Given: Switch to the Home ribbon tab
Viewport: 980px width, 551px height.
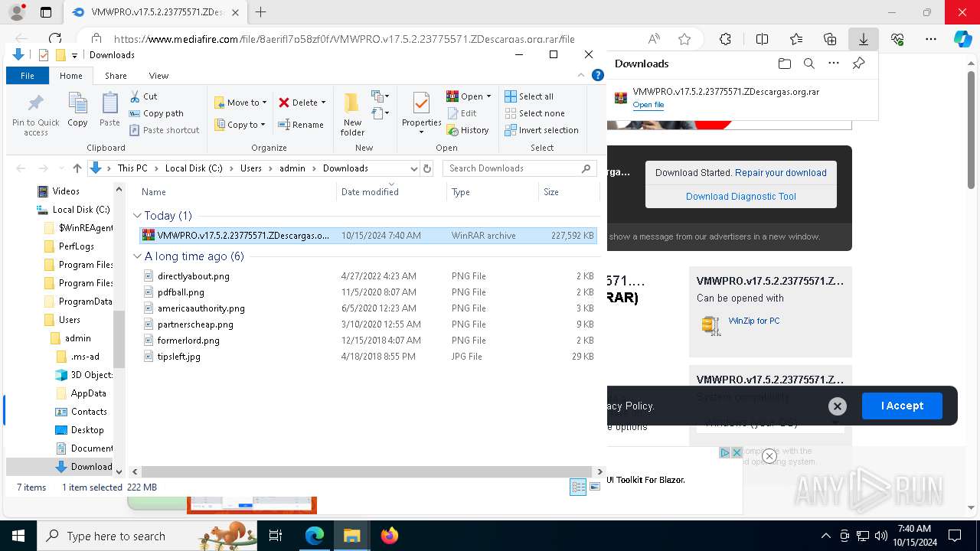Looking at the screenshot, I should [x=71, y=76].
